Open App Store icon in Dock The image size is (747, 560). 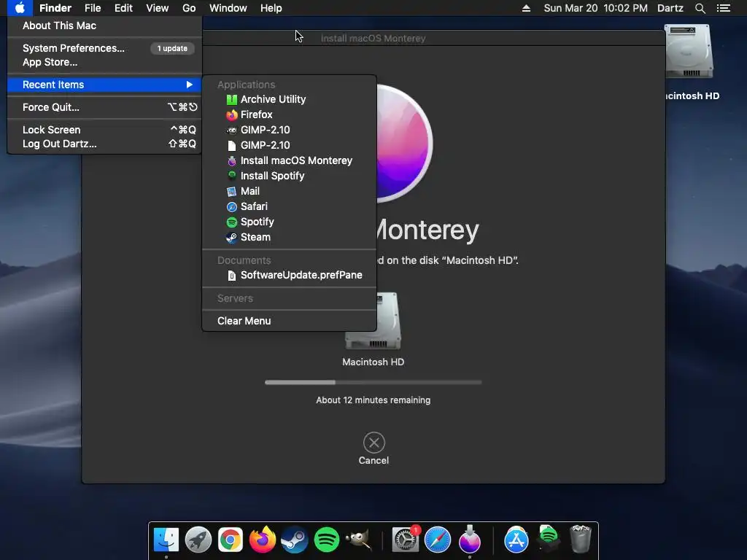(516, 540)
